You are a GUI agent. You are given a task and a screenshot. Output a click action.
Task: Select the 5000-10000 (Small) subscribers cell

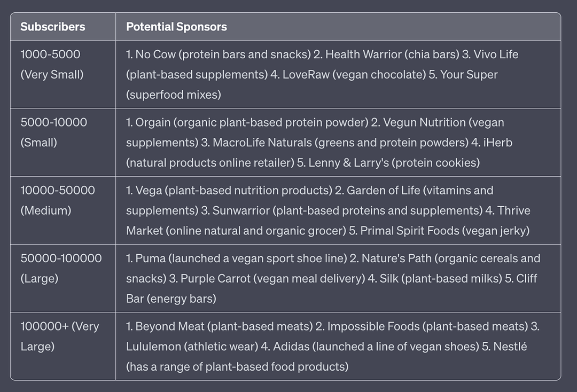tap(53, 132)
